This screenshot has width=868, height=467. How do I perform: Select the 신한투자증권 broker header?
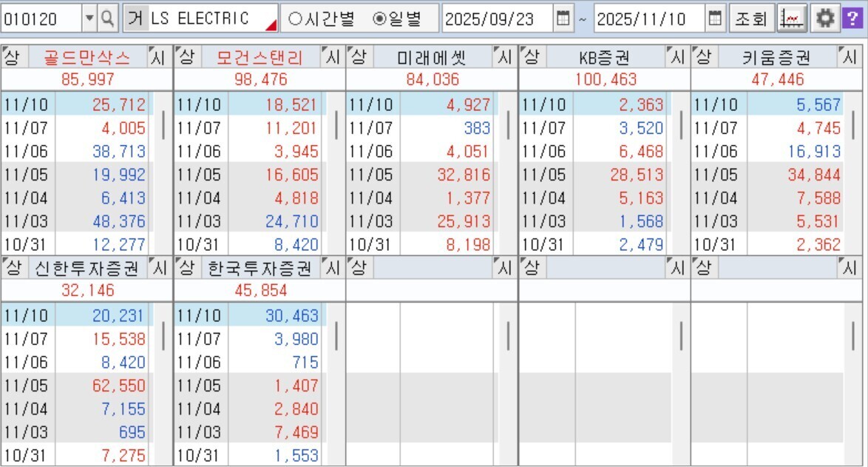click(87, 268)
